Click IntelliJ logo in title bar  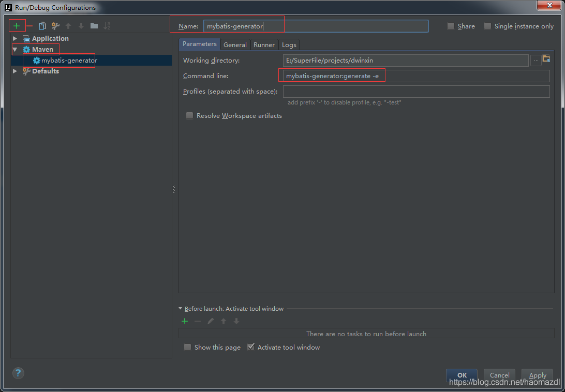(x=9, y=7)
